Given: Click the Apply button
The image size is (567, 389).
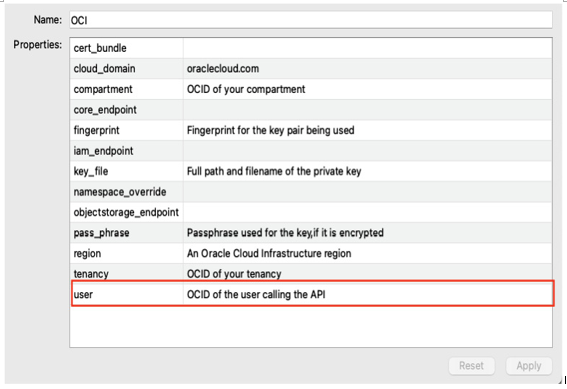Looking at the screenshot, I should click(x=529, y=366).
